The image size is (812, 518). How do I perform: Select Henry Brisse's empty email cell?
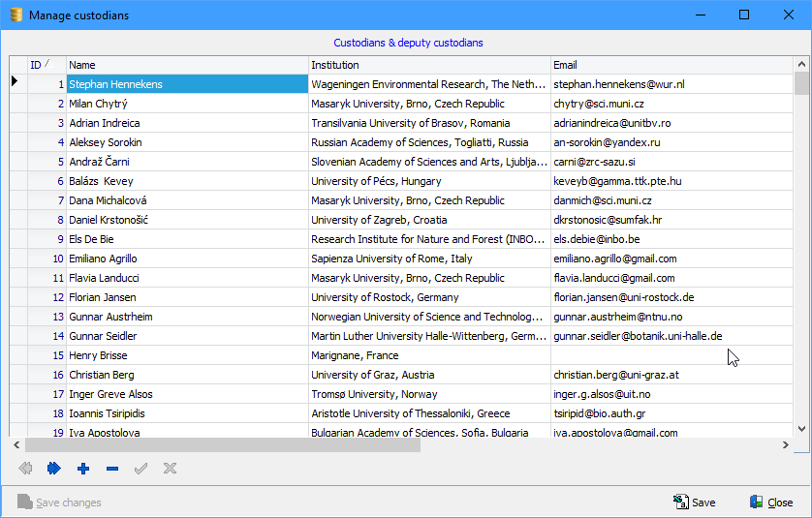tap(671, 355)
